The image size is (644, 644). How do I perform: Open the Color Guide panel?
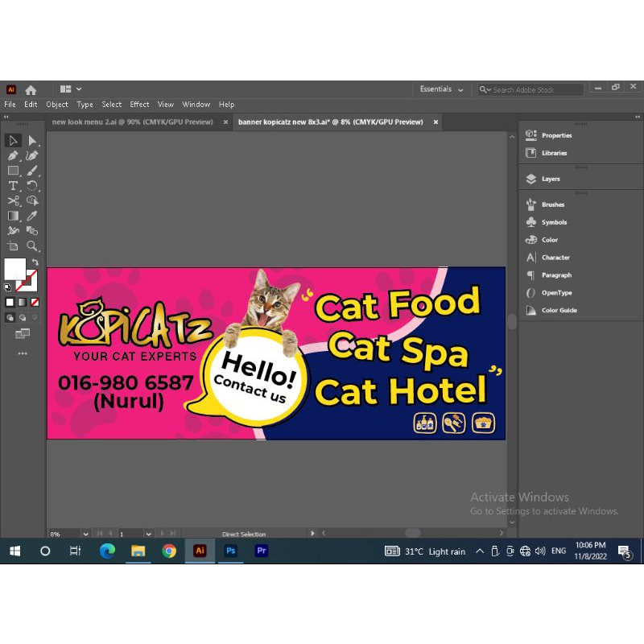coord(551,311)
